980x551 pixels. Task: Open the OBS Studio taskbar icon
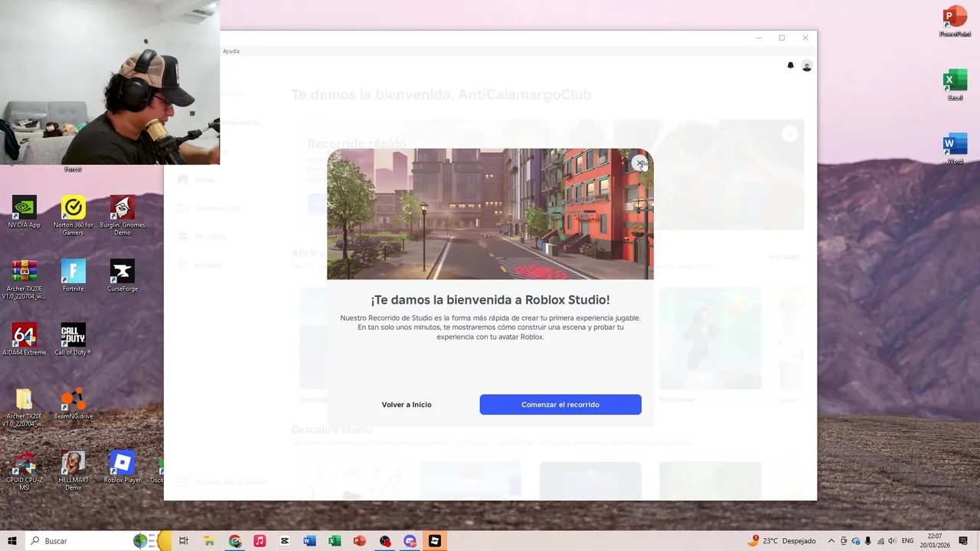(385, 541)
